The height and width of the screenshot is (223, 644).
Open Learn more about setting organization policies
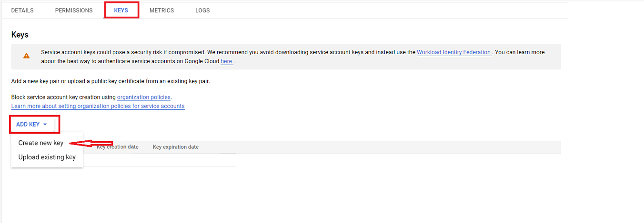point(98,106)
